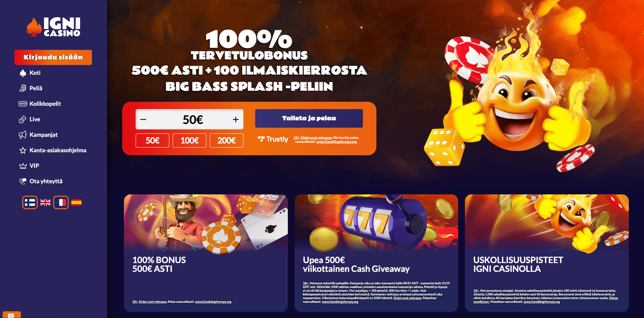Select the 50€ preset amount
The image size is (644, 318).
coord(152,140)
